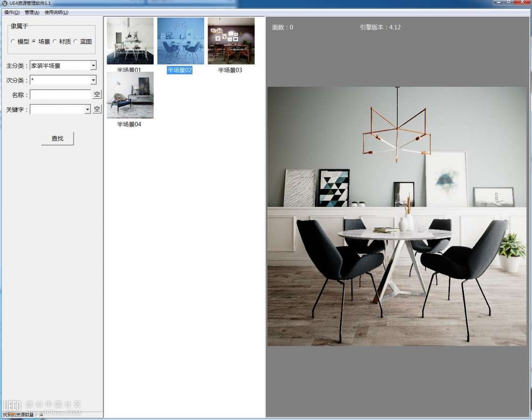Click the UE4 logo icon in title bar
532x420 pixels.
pos(5,3)
